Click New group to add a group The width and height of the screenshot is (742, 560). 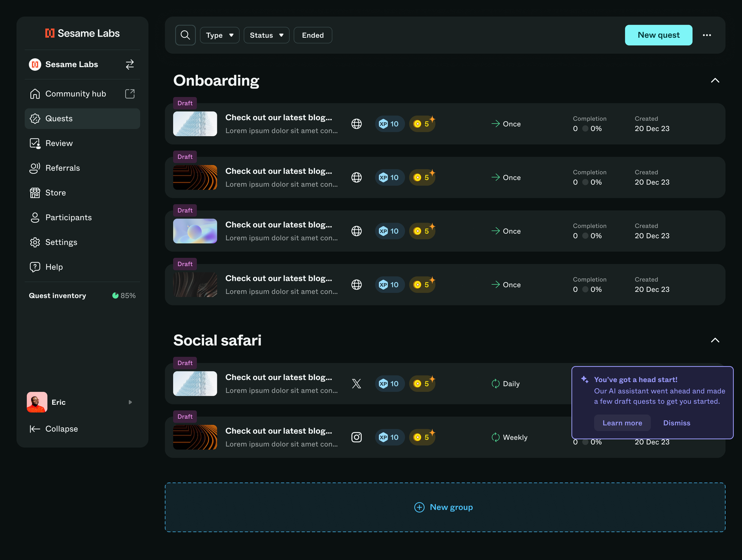tap(445, 507)
